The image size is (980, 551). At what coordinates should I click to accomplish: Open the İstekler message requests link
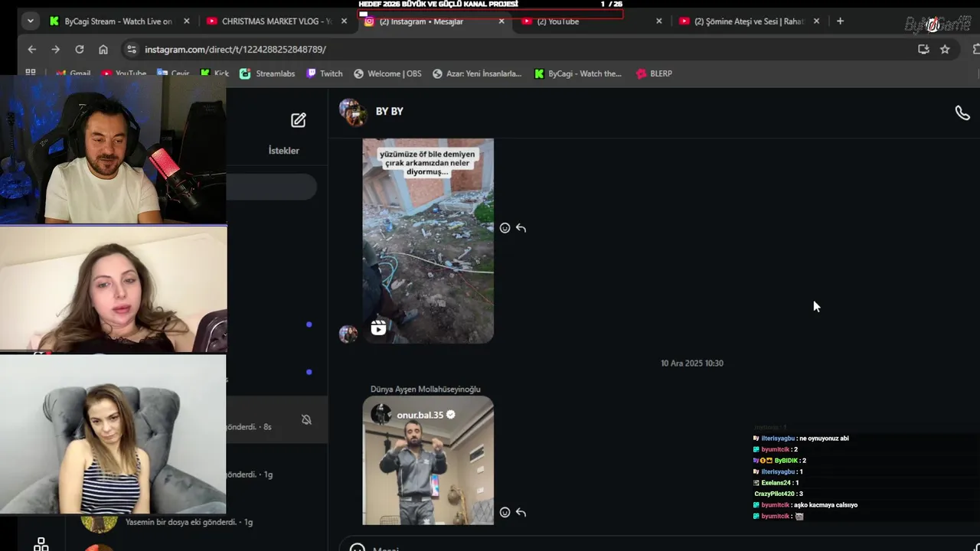point(284,151)
